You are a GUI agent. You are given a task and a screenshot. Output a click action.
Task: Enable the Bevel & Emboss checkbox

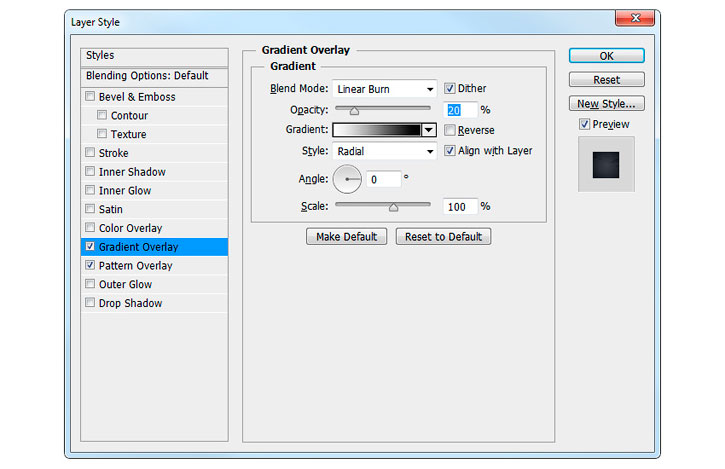click(90, 96)
